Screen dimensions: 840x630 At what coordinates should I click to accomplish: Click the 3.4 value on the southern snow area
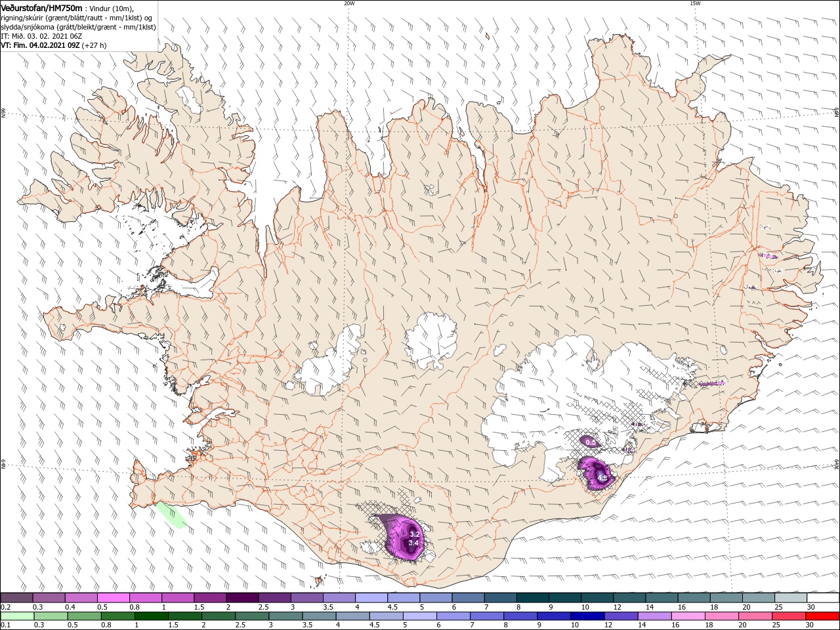click(x=413, y=543)
